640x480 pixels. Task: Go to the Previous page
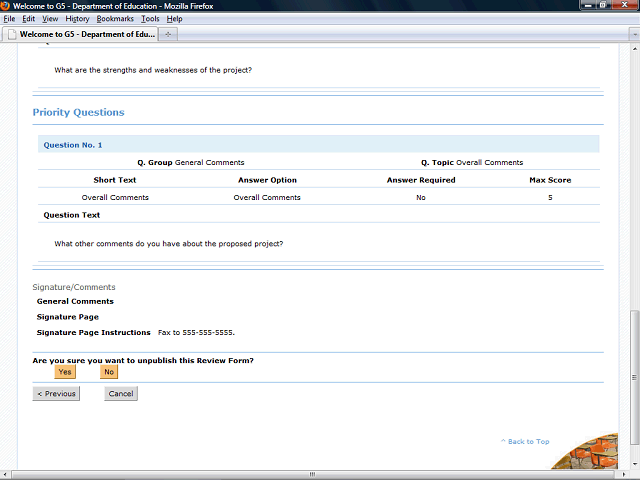[56, 394]
